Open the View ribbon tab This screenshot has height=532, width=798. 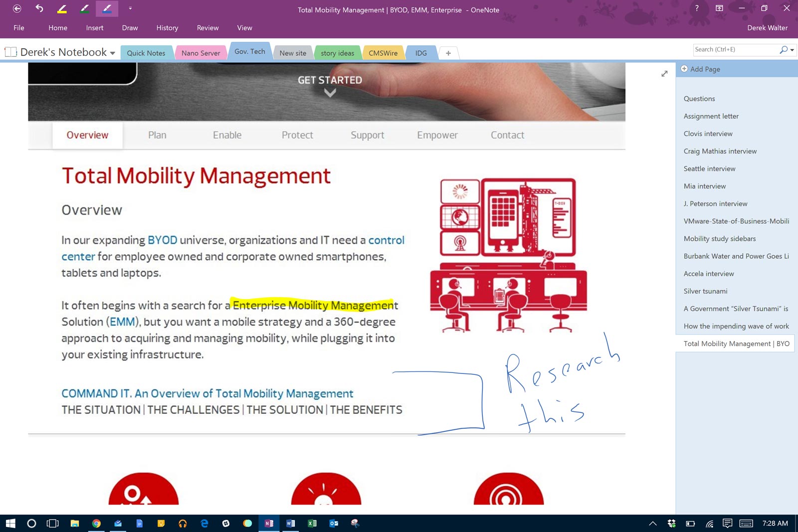(244, 28)
